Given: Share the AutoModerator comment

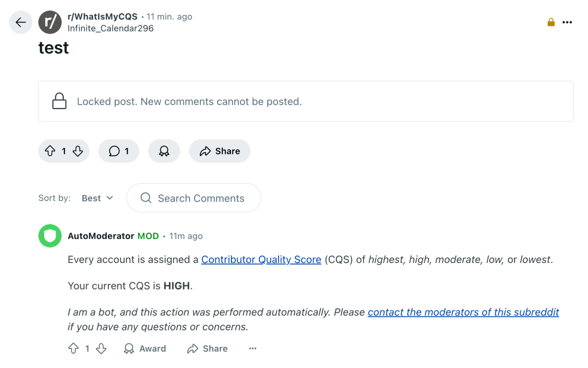Looking at the screenshot, I should [207, 348].
